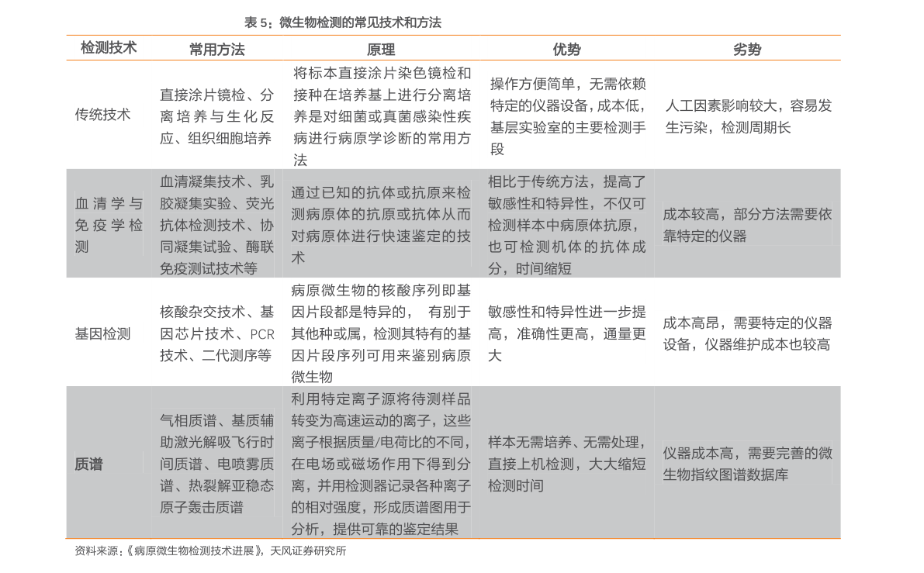Click the 检测技术 column header
This screenshot has width=924, height=573.
point(109,48)
